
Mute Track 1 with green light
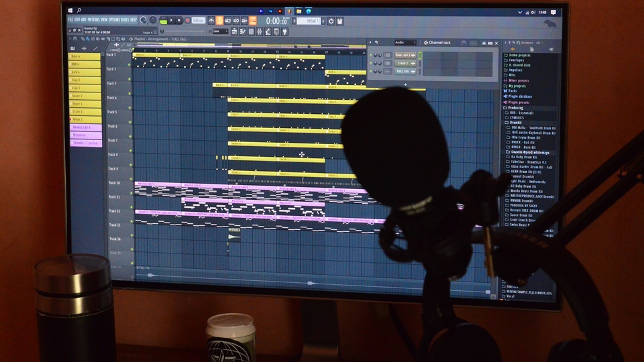(x=129, y=65)
